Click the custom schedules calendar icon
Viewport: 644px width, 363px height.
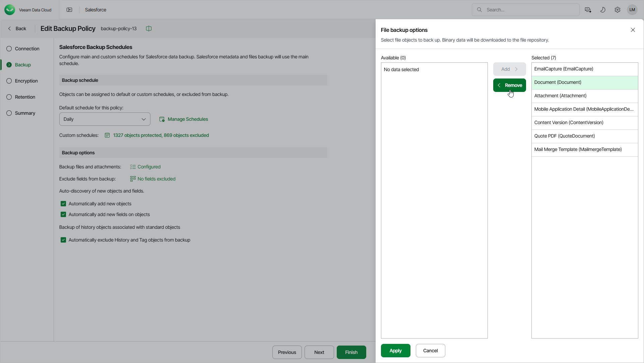coord(107,135)
